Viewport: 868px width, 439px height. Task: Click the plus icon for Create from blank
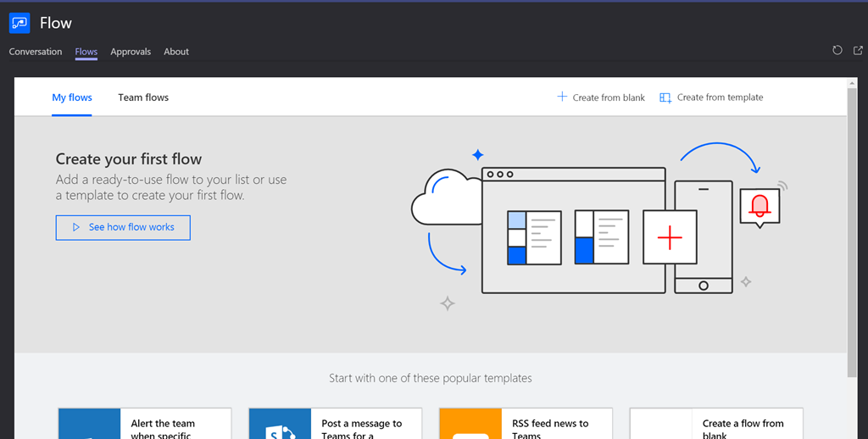pos(562,97)
